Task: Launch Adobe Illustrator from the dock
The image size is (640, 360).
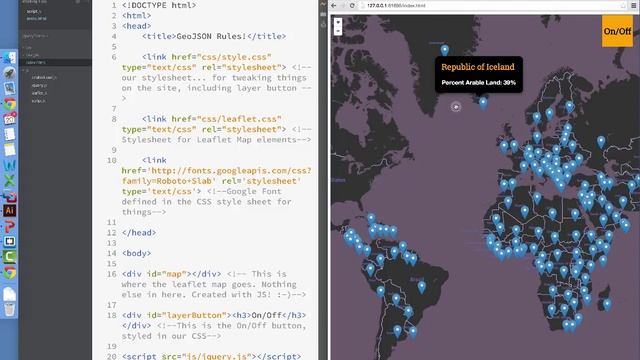Action: click(9, 211)
